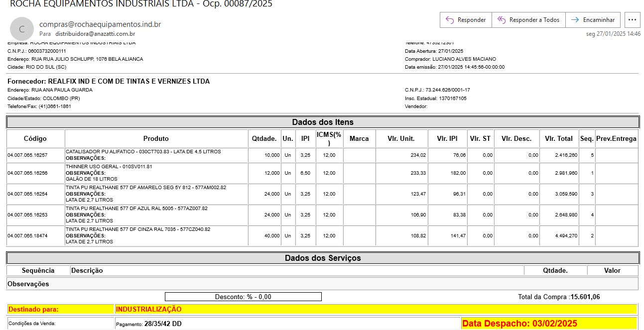Click the email timestamp seg 27/01/2025
The width and height of the screenshot is (644, 330).
pyautogui.click(x=613, y=34)
